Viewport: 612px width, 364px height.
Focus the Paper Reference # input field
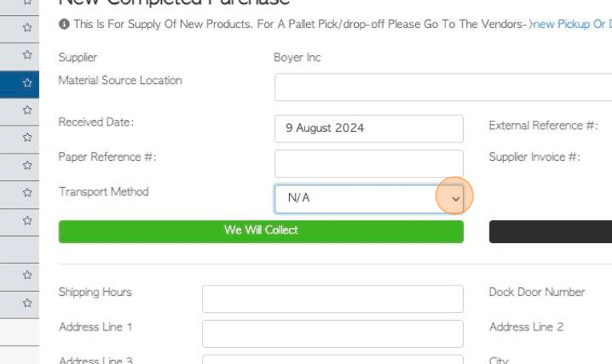tap(368, 164)
